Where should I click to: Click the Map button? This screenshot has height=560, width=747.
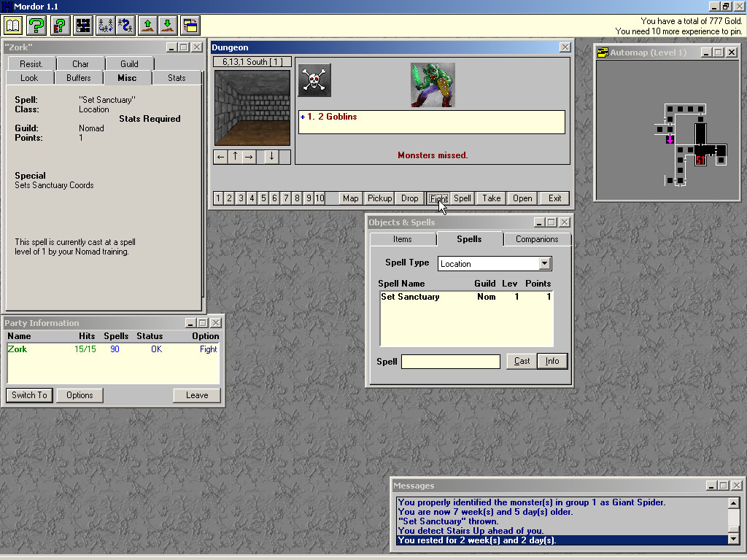point(351,198)
